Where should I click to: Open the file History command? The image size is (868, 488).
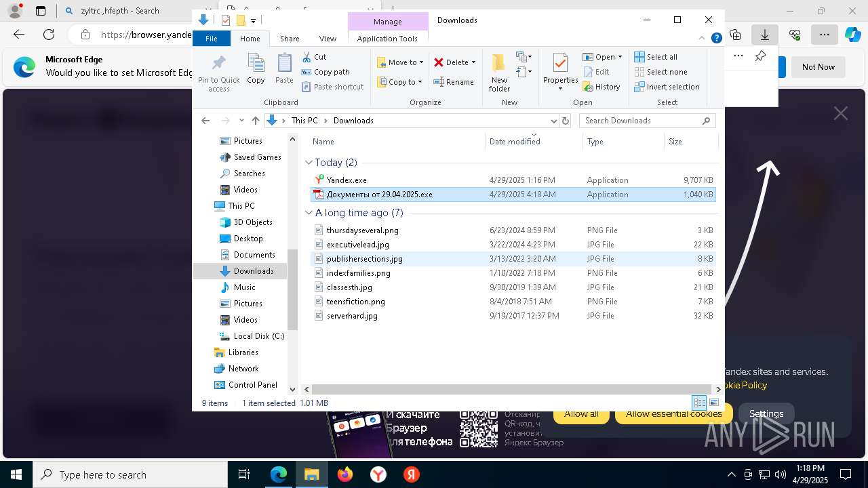point(601,87)
